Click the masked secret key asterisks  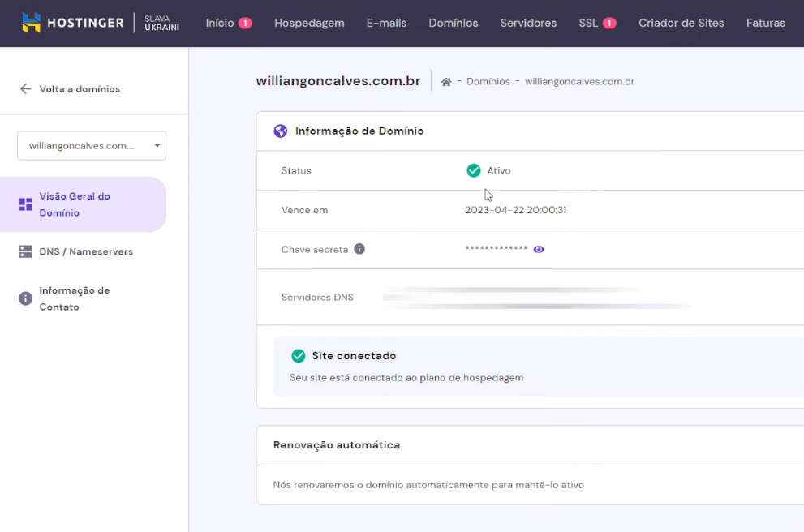pos(496,249)
